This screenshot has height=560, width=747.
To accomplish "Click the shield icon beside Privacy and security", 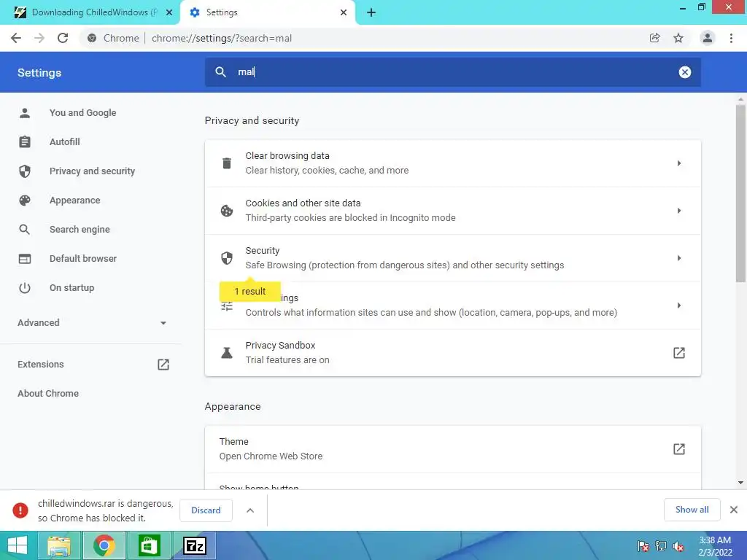I will 25,171.
